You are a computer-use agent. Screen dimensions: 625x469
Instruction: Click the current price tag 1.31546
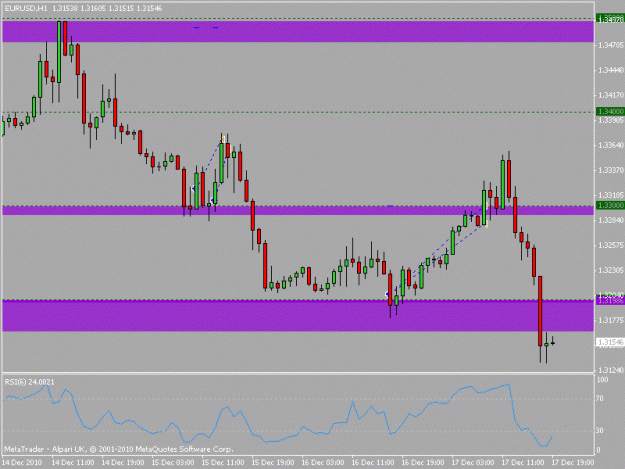coord(610,342)
